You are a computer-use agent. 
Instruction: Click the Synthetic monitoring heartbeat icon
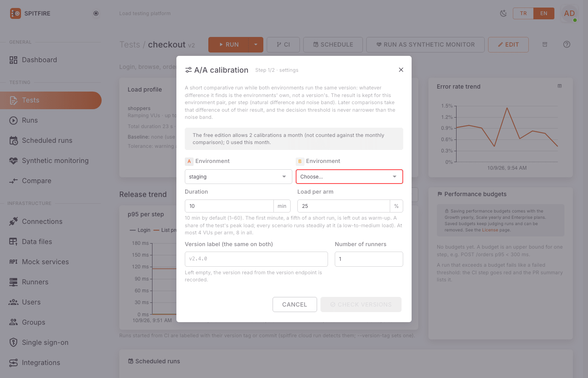tap(13, 161)
